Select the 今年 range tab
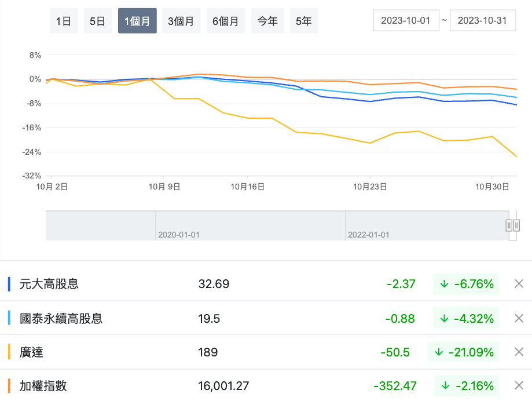This screenshot has height=401, width=532. pos(267,21)
